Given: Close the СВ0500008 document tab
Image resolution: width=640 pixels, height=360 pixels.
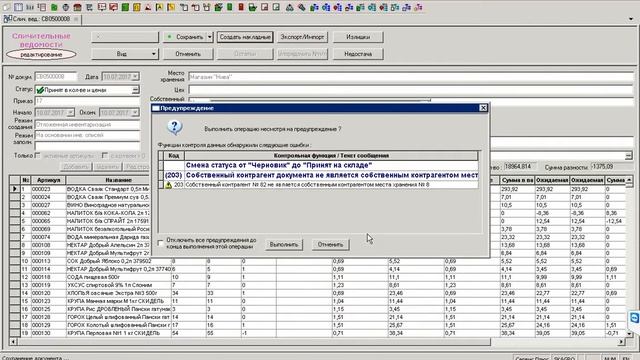Looking at the screenshot, I should (76, 19).
